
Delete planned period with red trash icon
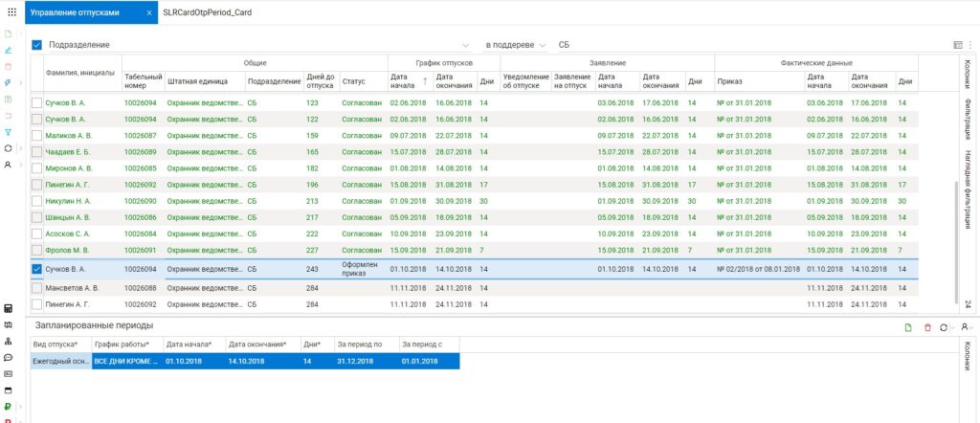[927, 326]
